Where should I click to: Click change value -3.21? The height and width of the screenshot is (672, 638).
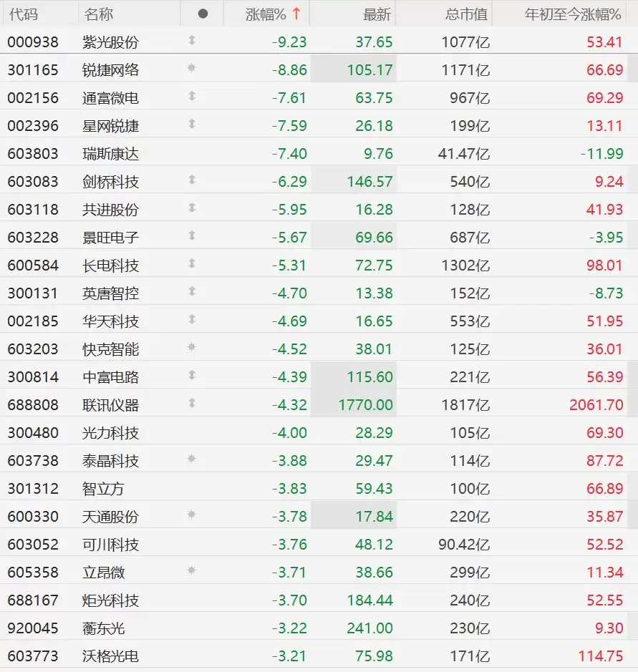pyautogui.click(x=289, y=656)
